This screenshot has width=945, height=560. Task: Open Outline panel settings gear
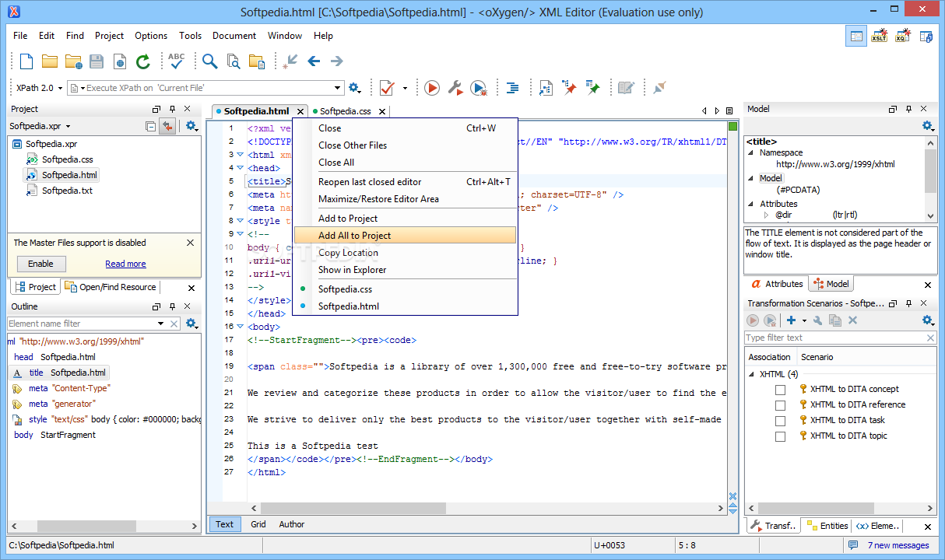191,324
